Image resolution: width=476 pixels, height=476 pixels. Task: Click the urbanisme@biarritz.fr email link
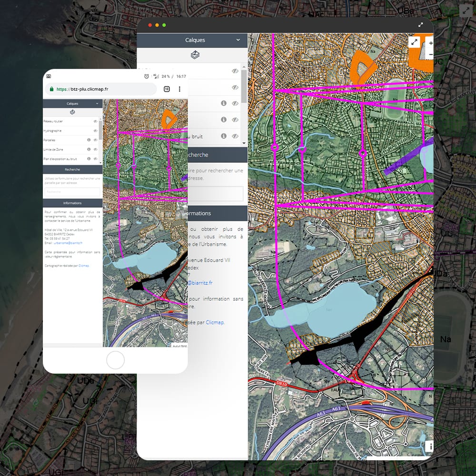tap(62, 243)
